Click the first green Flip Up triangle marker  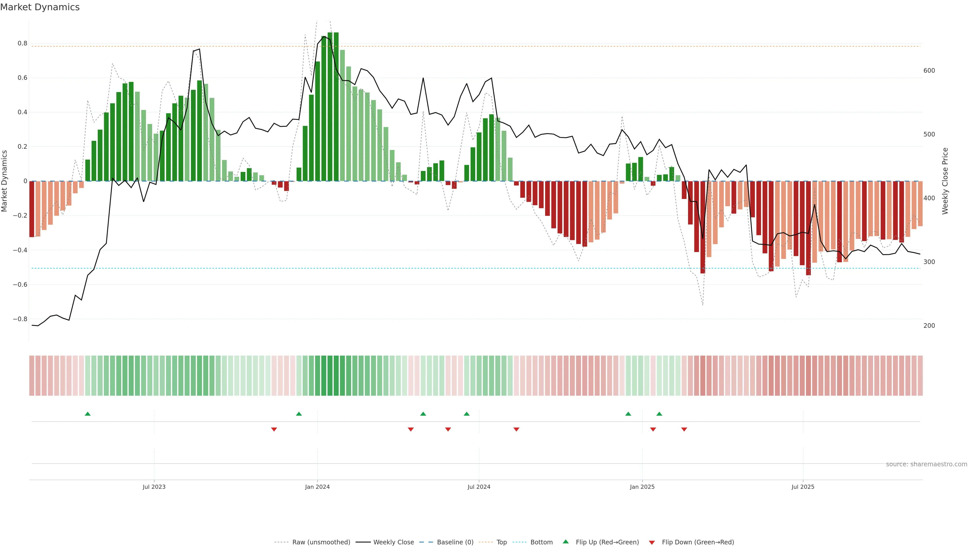click(x=88, y=414)
